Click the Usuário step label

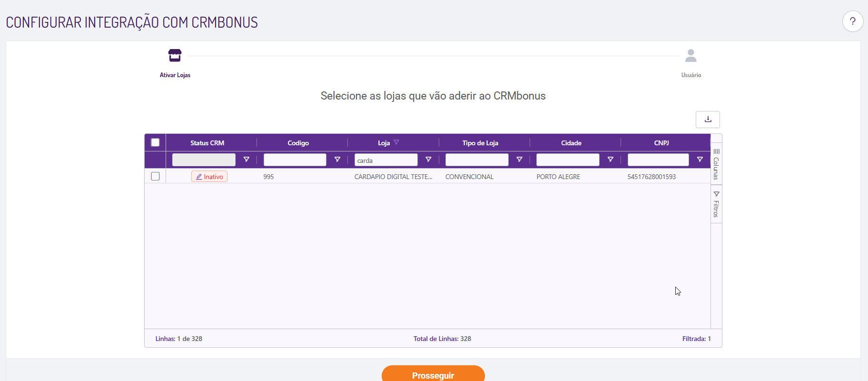tap(691, 75)
